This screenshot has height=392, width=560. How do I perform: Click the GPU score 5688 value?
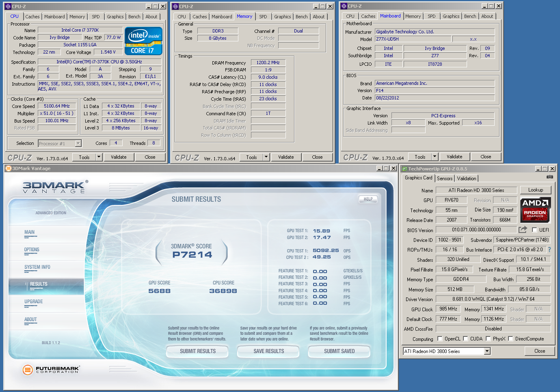159,291
